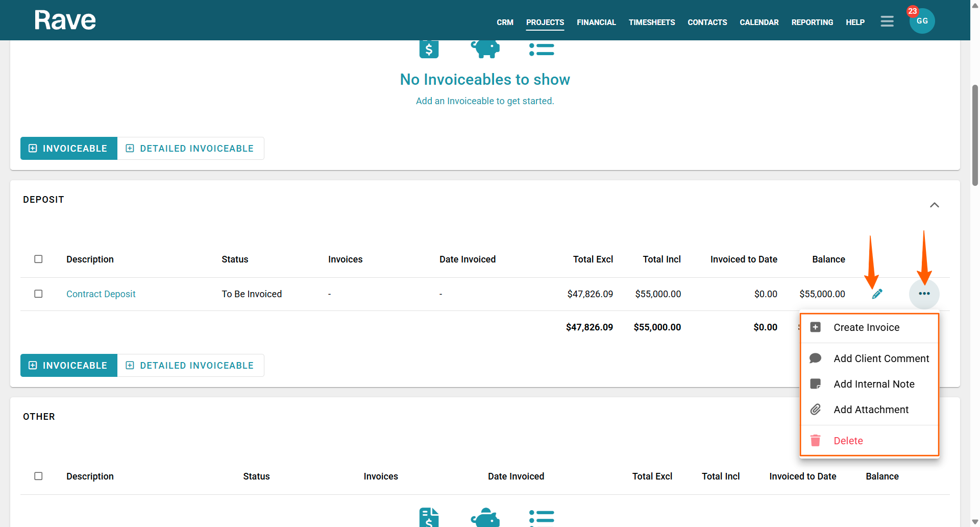Click the scrollbar down arrow
This screenshot has height=527, width=980.
click(975, 522)
